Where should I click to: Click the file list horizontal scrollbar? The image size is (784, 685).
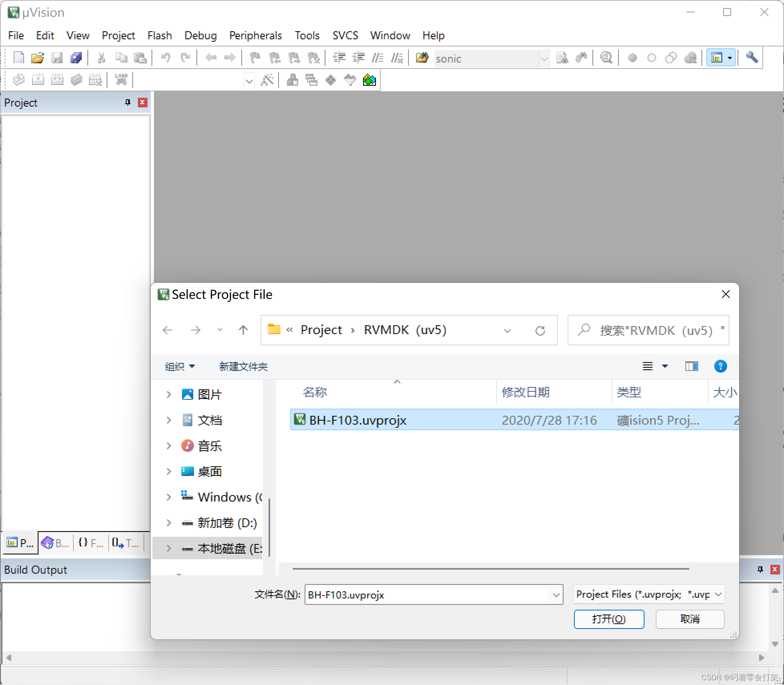click(491, 568)
